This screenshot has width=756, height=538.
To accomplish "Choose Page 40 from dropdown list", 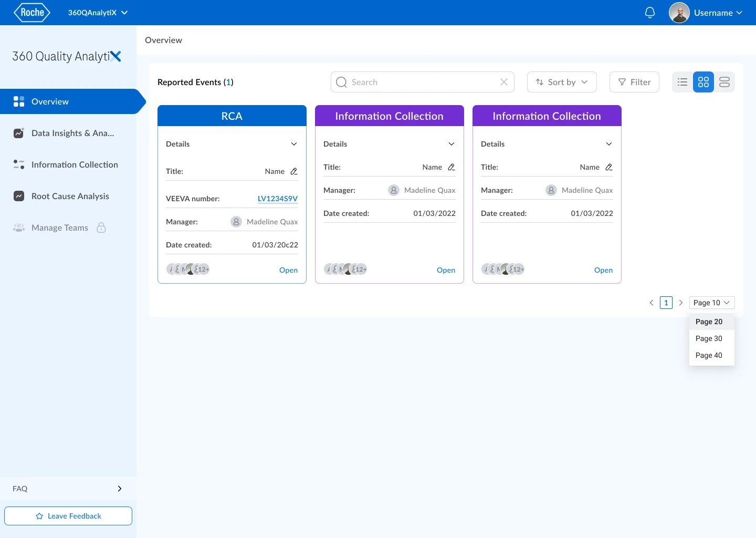I will 712,355.
